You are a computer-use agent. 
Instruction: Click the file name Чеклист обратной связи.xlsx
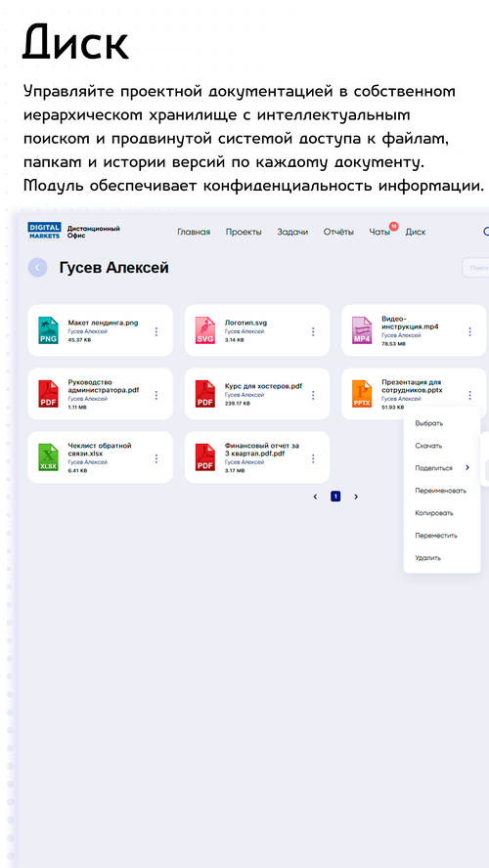[100, 450]
